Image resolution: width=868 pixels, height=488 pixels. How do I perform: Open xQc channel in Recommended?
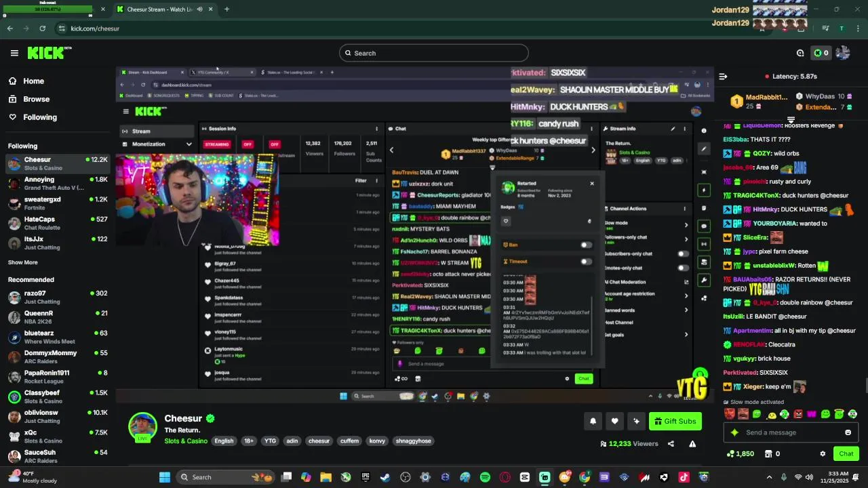[x=58, y=436]
